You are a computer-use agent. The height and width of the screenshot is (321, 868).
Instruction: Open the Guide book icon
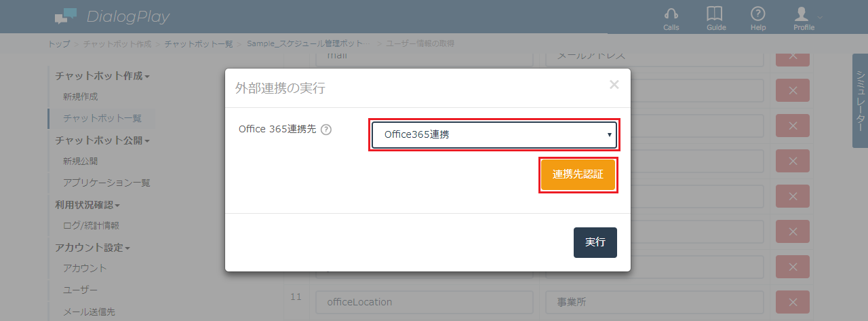(x=715, y=18)
